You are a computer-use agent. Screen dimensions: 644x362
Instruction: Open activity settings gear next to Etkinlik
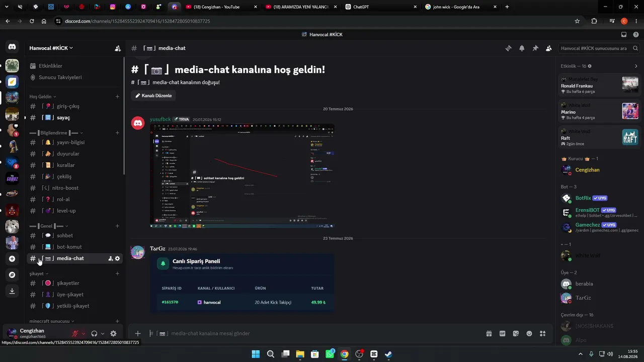point(590,66)
